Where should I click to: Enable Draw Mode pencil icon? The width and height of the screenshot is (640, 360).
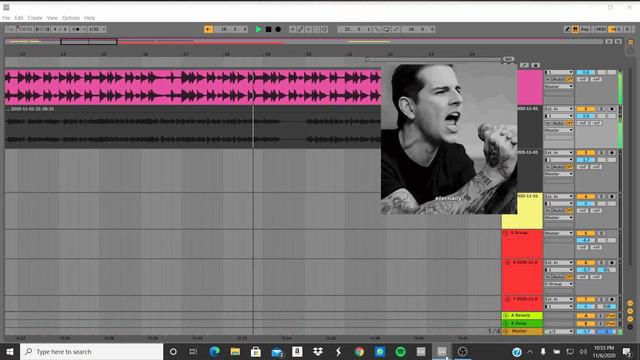tap(567, 29)
